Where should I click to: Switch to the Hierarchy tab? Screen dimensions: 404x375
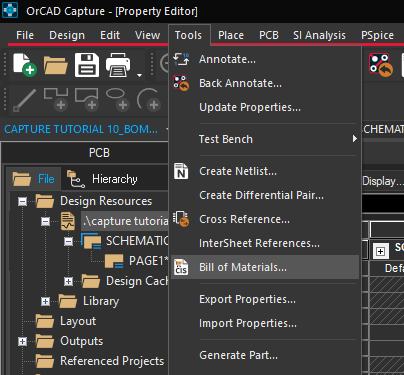click(x=103, y=179)
